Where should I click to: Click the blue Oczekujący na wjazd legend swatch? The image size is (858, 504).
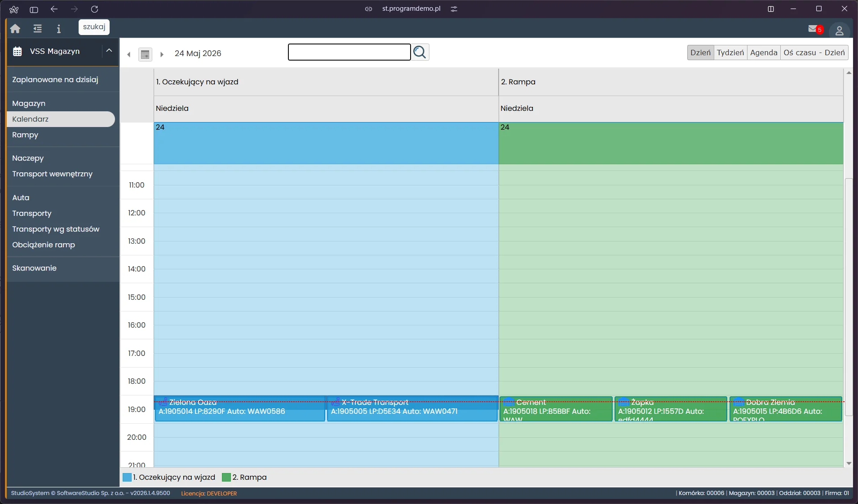pyautogui.click(x=127, y=477)
